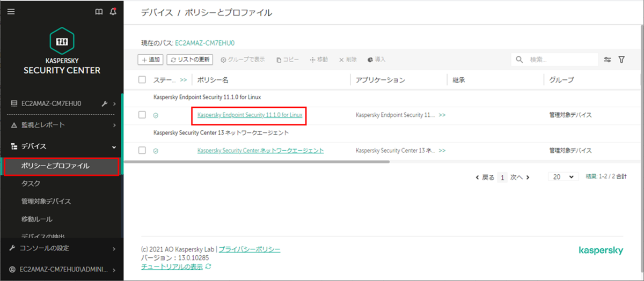Screen dimensions: 644x281
Task: Click the グループで表示 toolbar item
Action: tap(243, 60)
